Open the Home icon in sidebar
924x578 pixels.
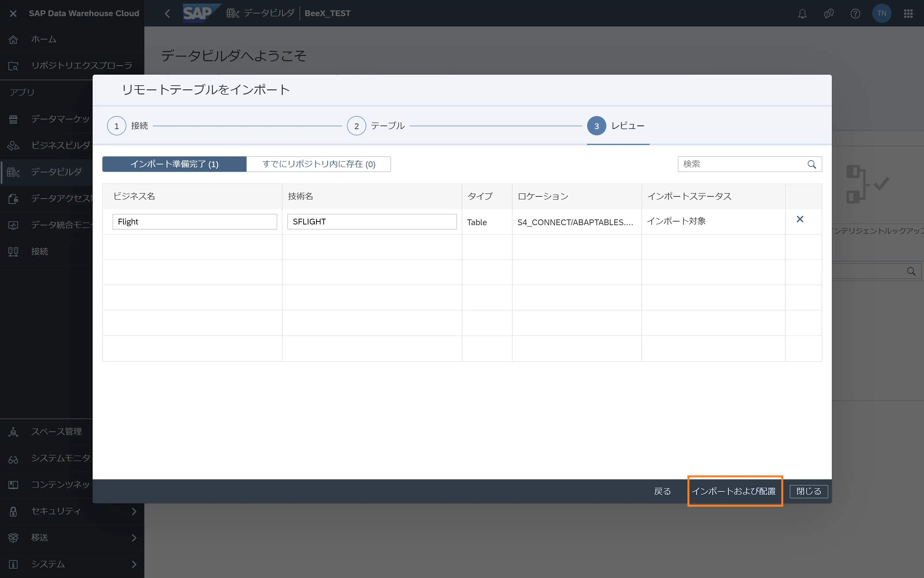coord(13,39)
